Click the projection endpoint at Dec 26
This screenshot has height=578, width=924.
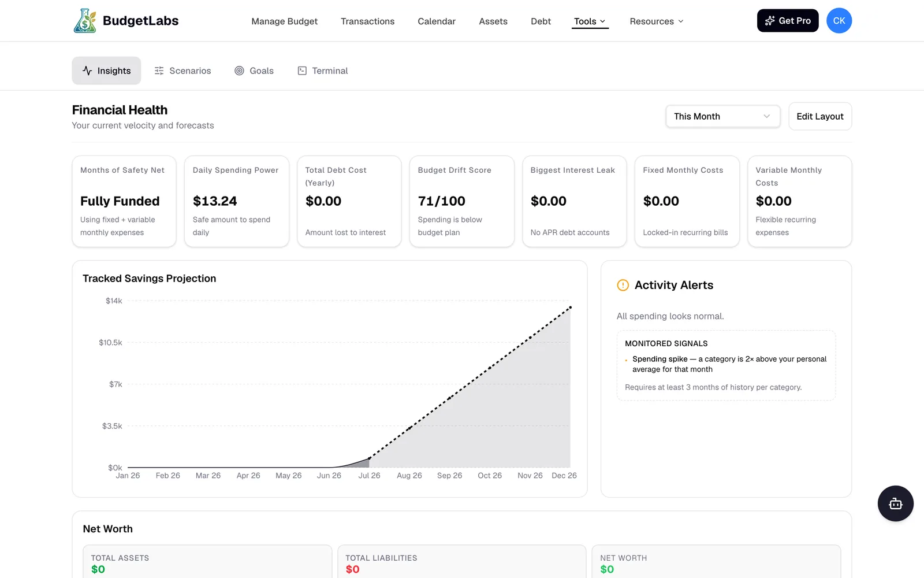click(571, 307)
